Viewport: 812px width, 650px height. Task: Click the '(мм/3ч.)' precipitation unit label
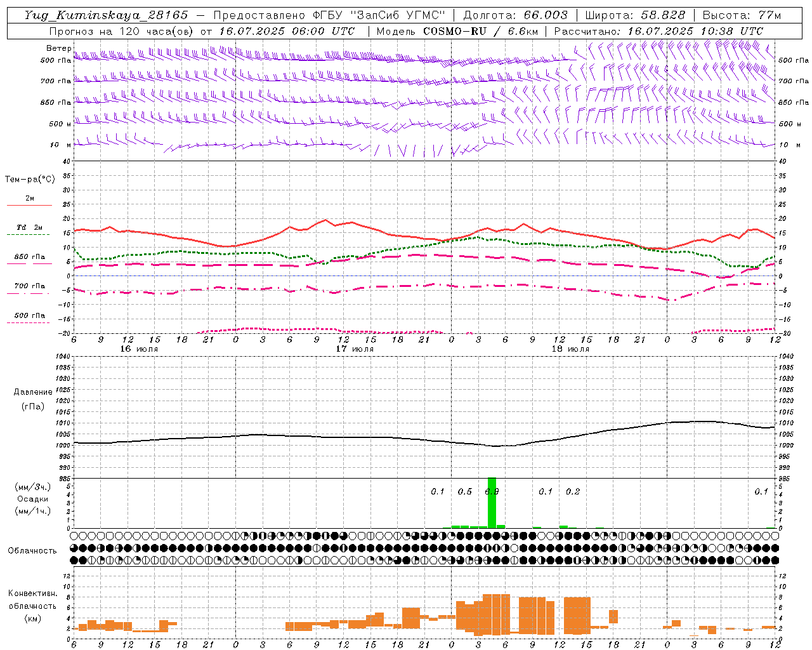click(32, 487)
